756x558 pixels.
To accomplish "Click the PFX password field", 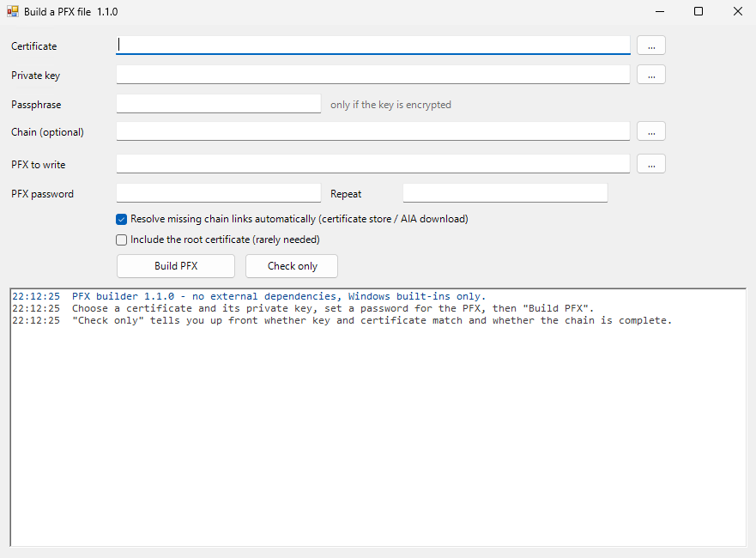I will point(219,193).
